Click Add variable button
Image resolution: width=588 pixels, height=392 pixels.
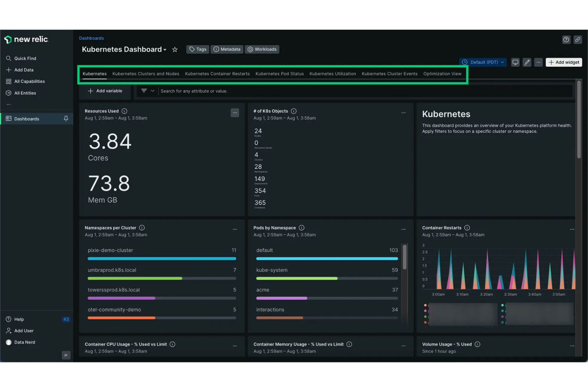coord(105,91)
